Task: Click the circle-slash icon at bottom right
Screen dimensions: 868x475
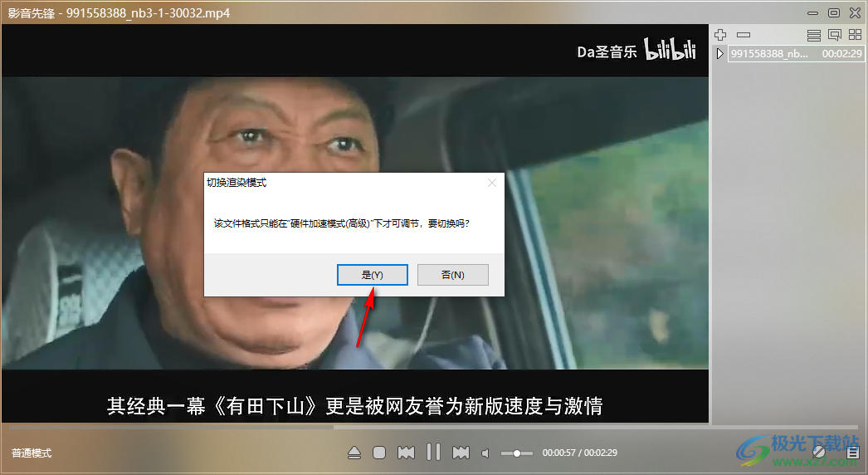Action: click(819, 453)
